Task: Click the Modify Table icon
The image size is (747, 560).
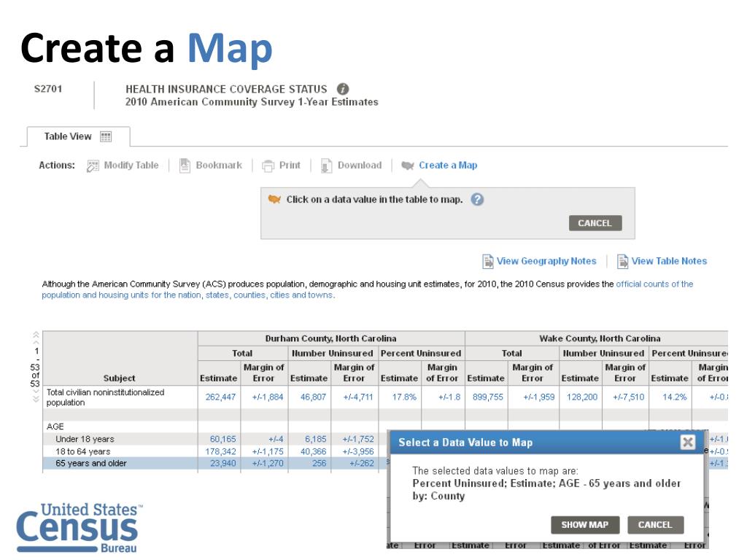Action: point(93,166)
